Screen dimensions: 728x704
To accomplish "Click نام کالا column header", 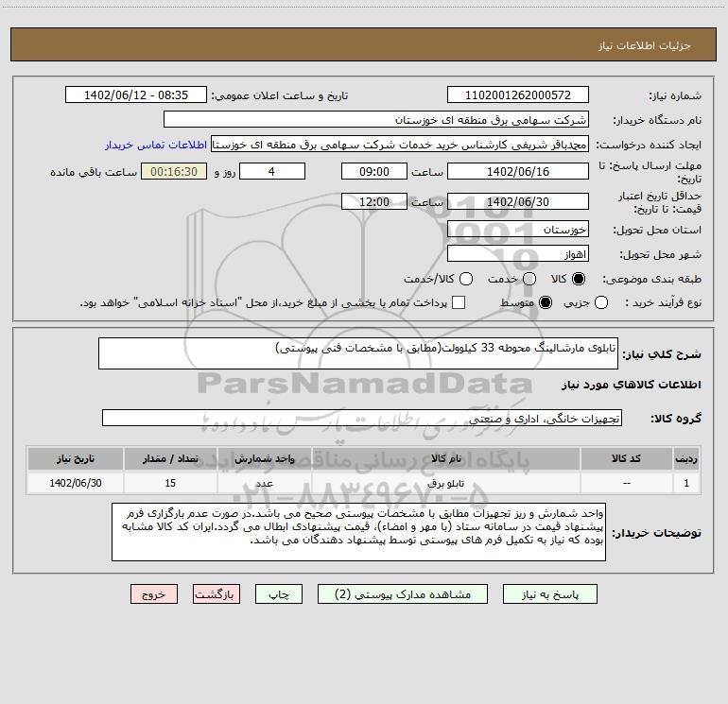I will coord(445,458).
